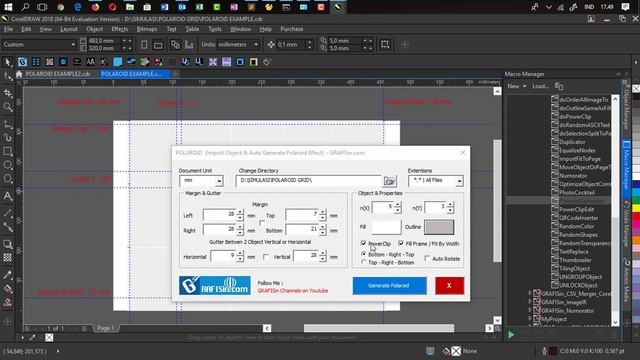Select the Zoom tool in the toolbox
The height and width of the screenshot is (360, 640).
[8, 107]
